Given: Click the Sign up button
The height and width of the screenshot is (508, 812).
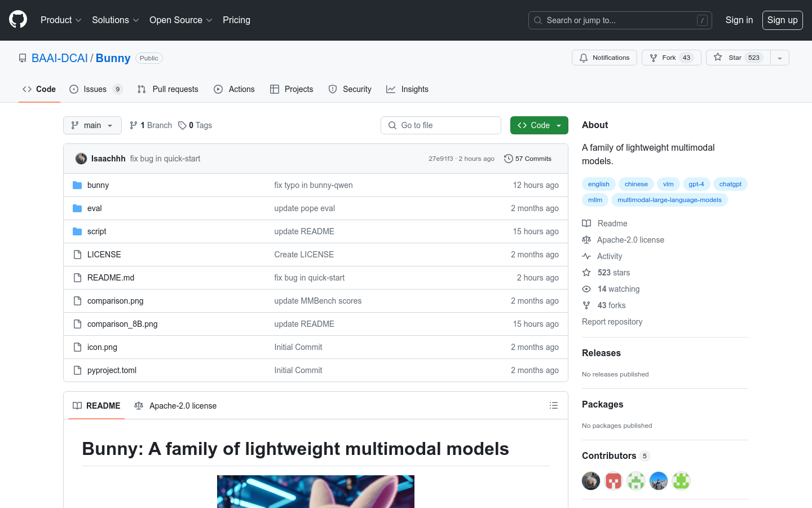Looking at the screenshot, I should pos(783,20).
